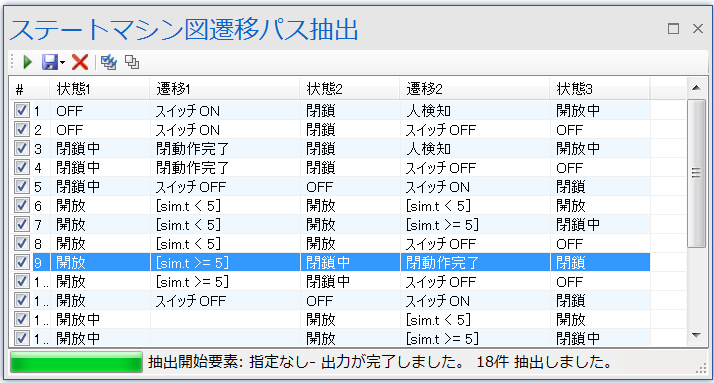Click the red X delete icon
This screenshot has width=714, height=383.
pyautogui.click(x=80, y=62)
